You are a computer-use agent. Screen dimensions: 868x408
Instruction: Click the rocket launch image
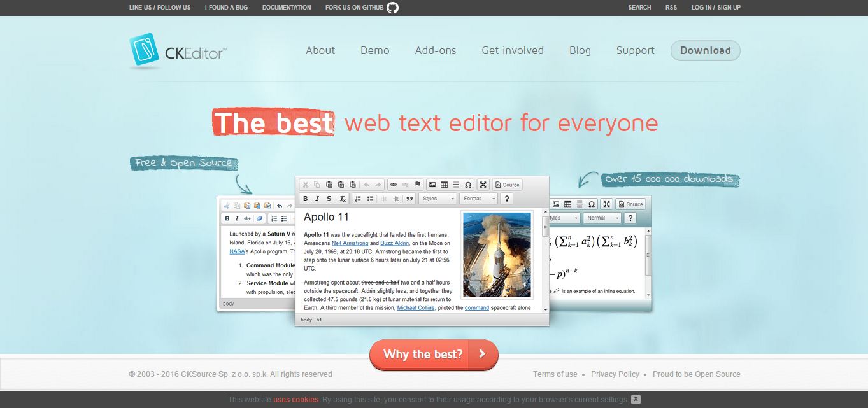point(497,255)
